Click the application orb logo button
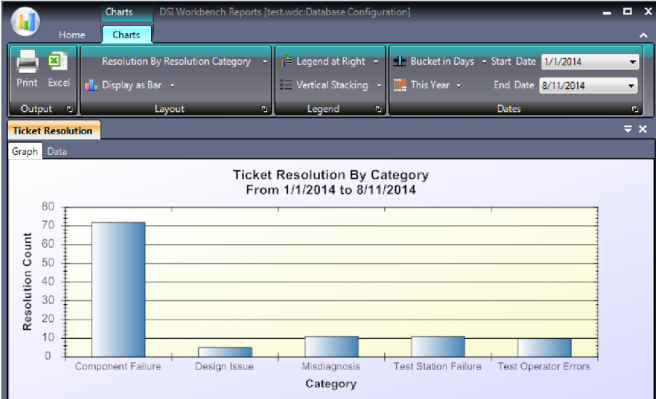This screenshot has height=399, width=656. coord(26,22)
